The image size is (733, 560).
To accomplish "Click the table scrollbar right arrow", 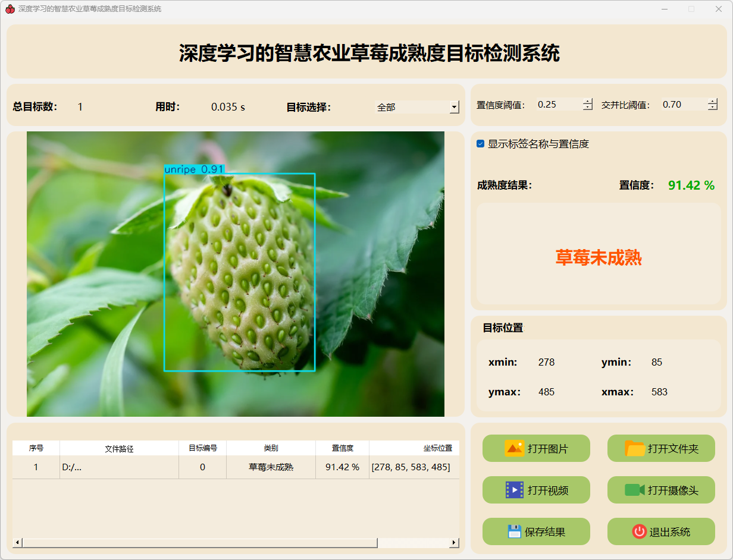I will click(454, 543).
